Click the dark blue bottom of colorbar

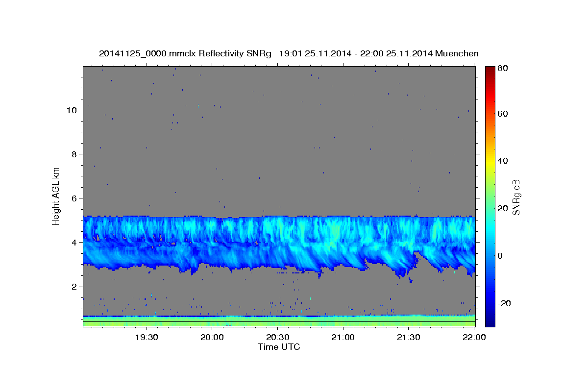[490, 321]
